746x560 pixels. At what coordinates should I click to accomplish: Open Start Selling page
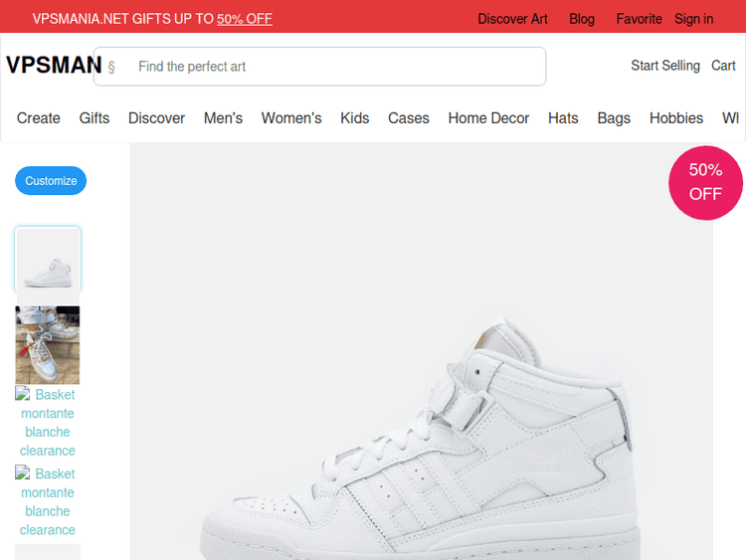click(665, 66)
